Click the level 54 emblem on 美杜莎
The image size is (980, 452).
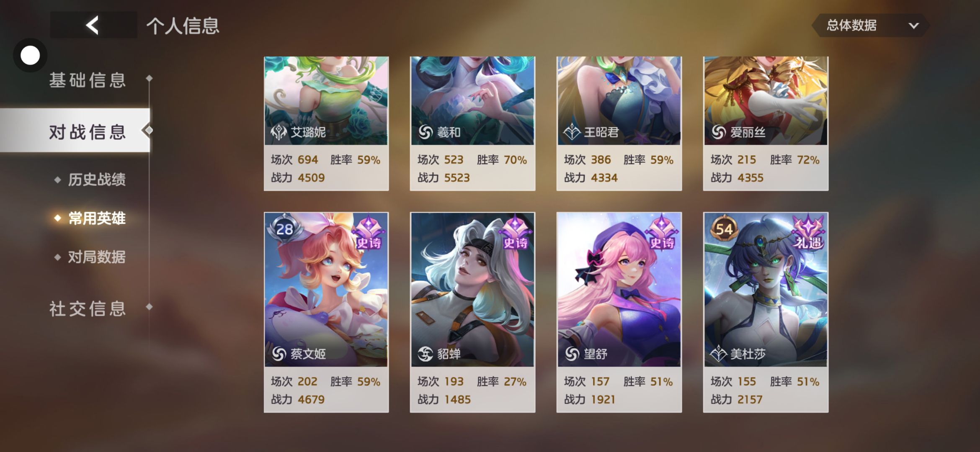tap(725, 229)
